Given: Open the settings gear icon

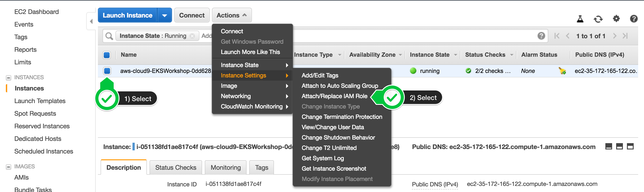Looking at the screenshot, I should point(616,18).
